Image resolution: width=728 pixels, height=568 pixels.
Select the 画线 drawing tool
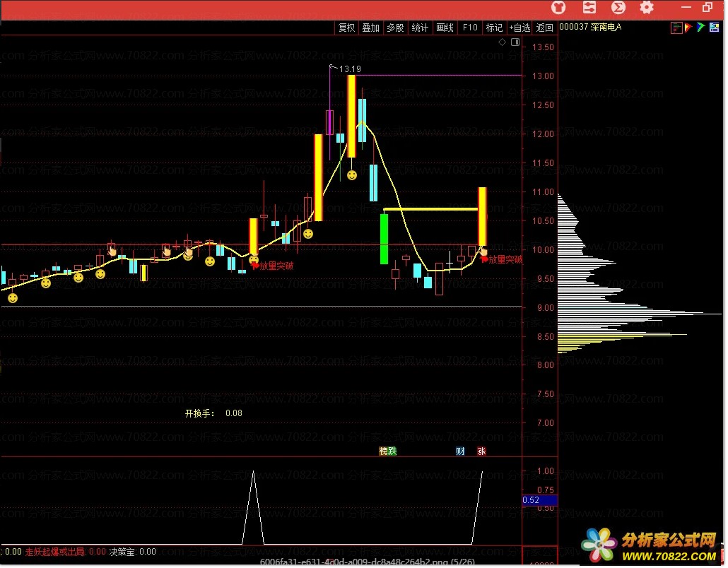tap(445, 28)
